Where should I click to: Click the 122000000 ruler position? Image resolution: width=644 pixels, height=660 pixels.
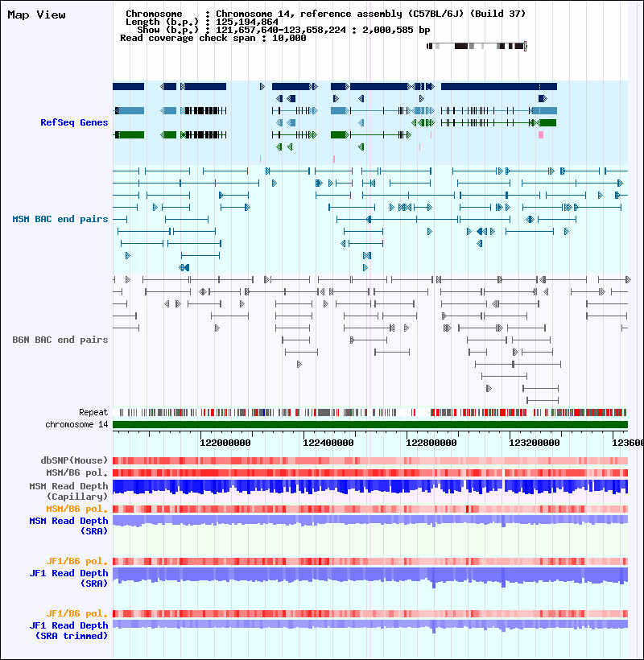[x=225, y=443]
